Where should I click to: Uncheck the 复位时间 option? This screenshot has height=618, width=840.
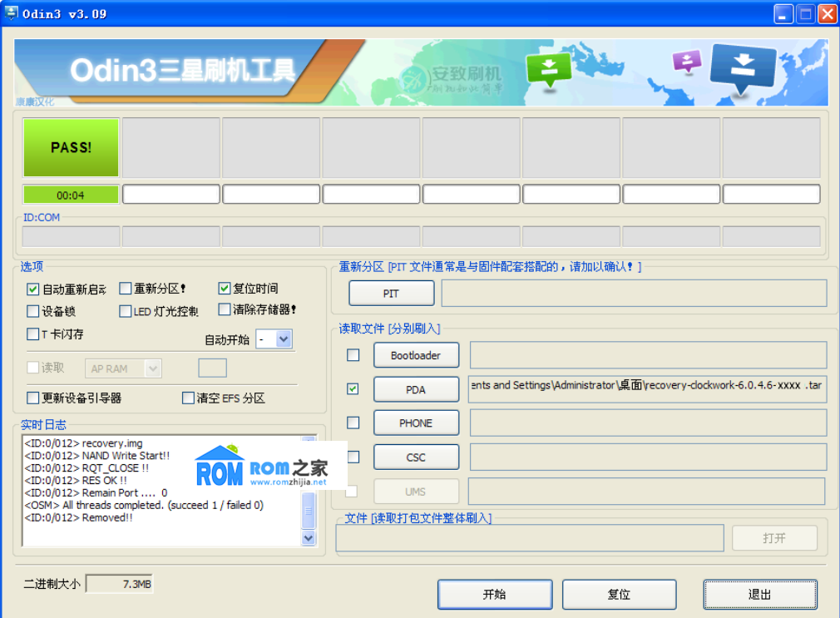pos(224,289)
